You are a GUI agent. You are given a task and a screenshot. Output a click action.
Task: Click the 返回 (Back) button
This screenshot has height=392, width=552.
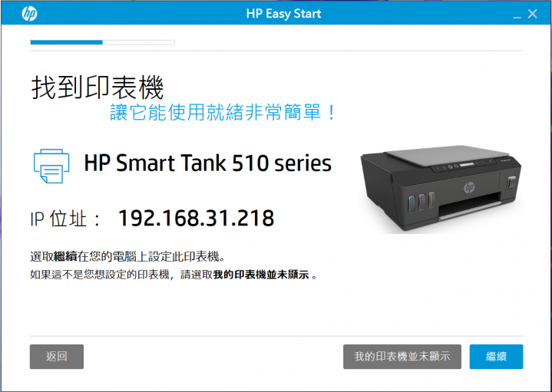tap(57, 357)
